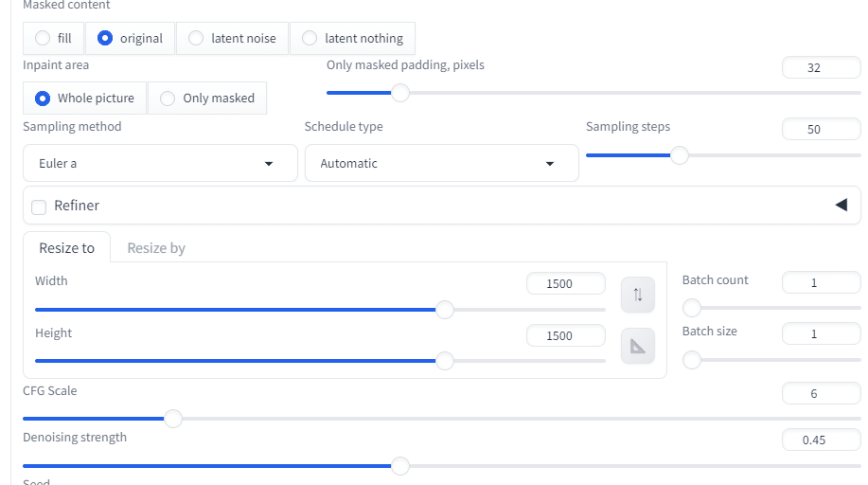Expand the Refiner section arrow
868x485 pixels.
coord(841,206)
